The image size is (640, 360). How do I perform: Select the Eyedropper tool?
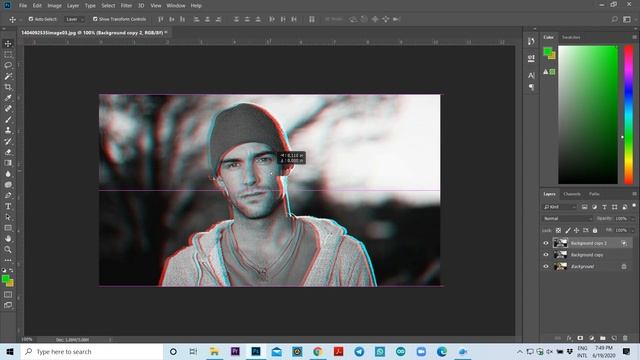8,98
